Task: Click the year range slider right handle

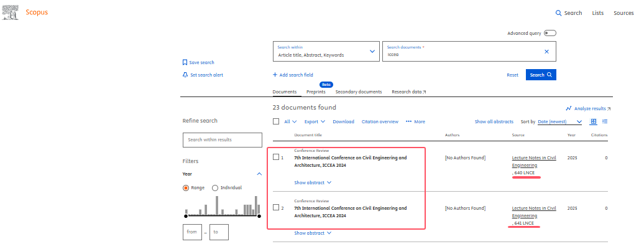Action: (259, 216)
